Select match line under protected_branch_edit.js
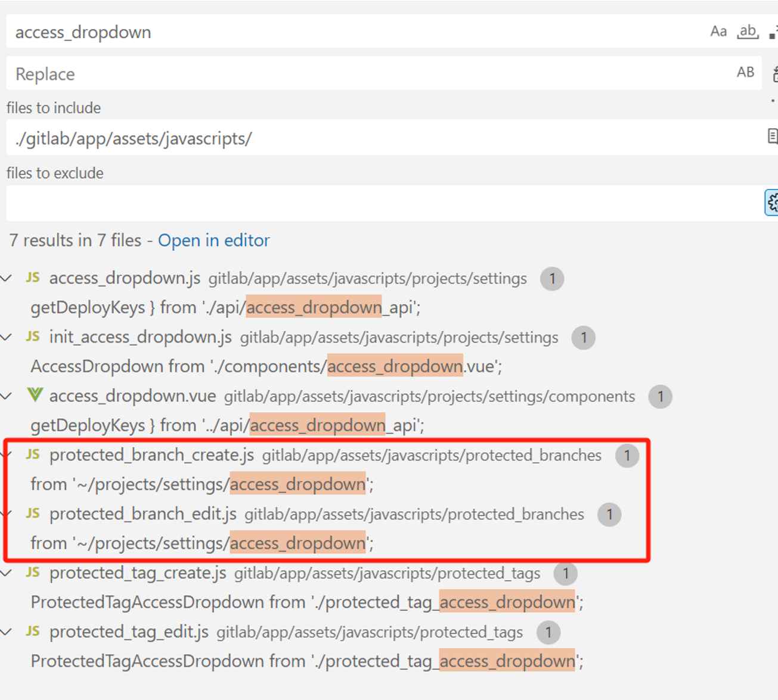 point(202,543)
